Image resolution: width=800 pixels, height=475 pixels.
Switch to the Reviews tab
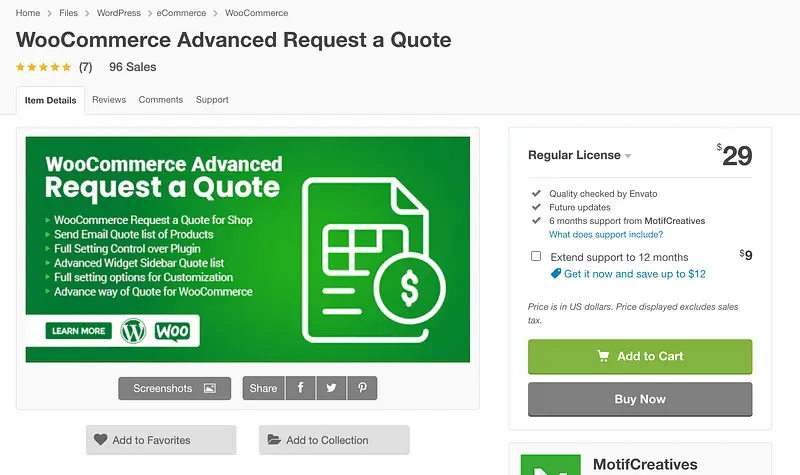[x=109, y=99]
